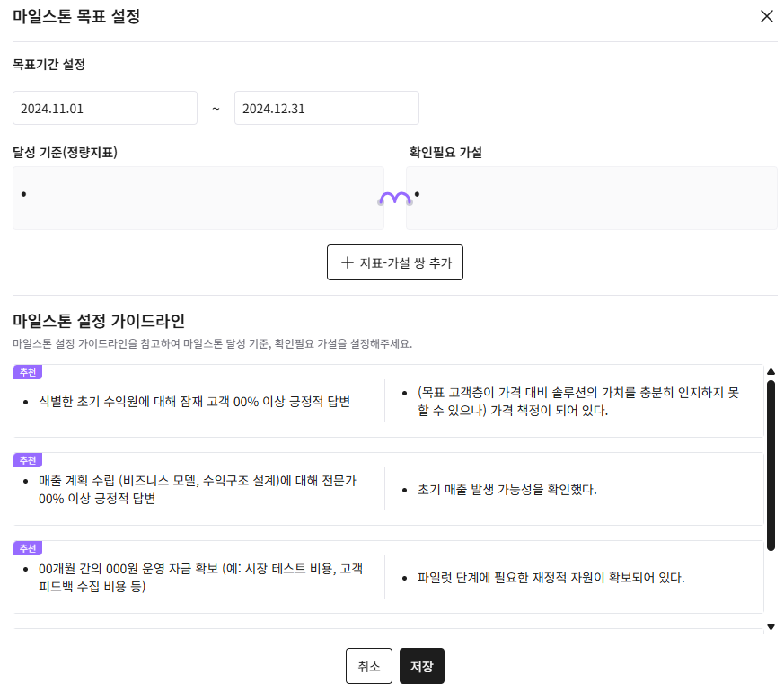Click into 확인필요 가설 text area
Viewport: 784px width, 692px height.
point(592,198)
